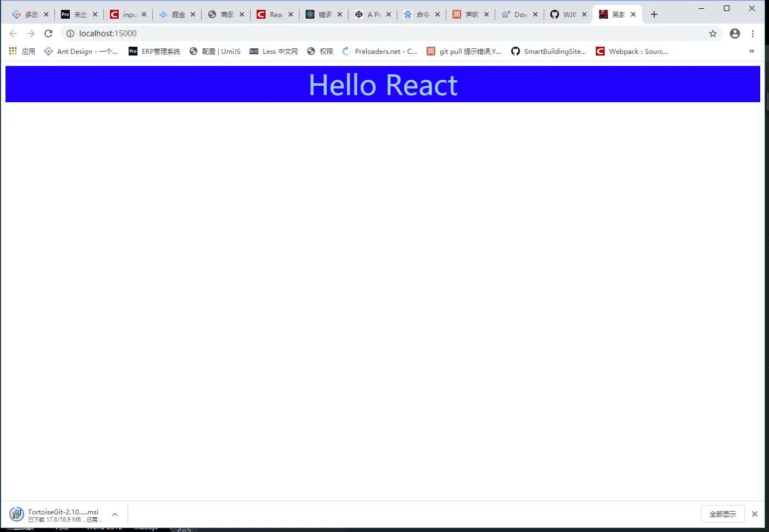
Task: Close the '多选' tab
Action: pyautogui.click(x=46, y=15)
